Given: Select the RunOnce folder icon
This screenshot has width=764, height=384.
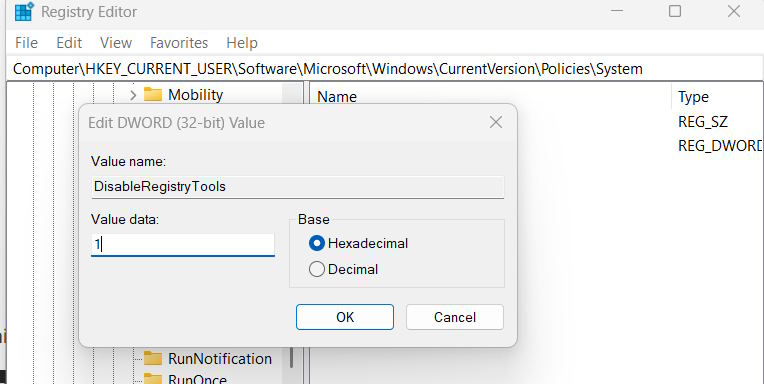Looking at the screenshot, I should click(153, 378).
